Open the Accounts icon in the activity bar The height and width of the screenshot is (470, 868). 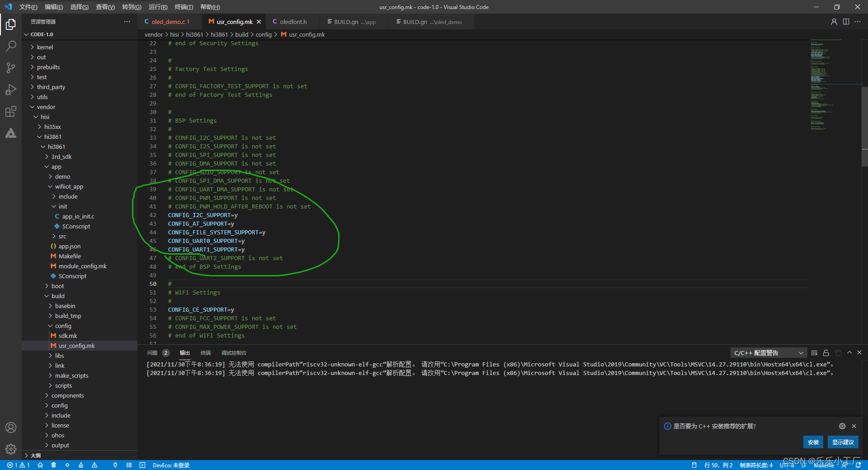pyautogui.click(x=11, y=427)
